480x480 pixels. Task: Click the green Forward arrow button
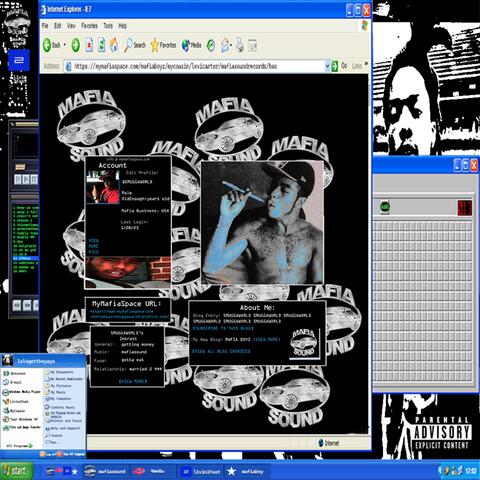(x=76, y=45)
